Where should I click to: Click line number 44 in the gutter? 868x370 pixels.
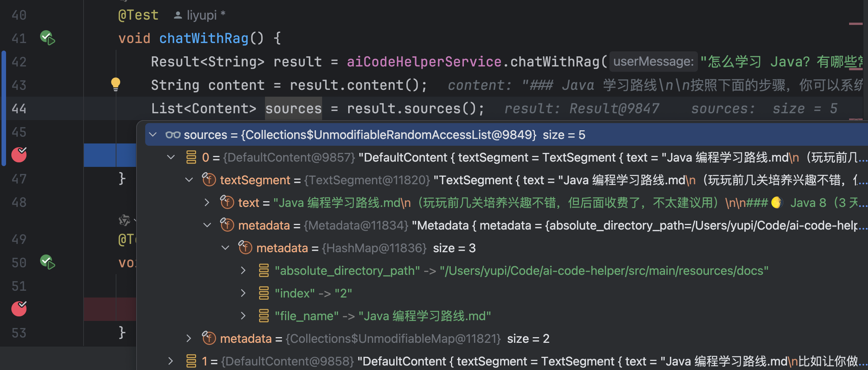tap(19, 109)
